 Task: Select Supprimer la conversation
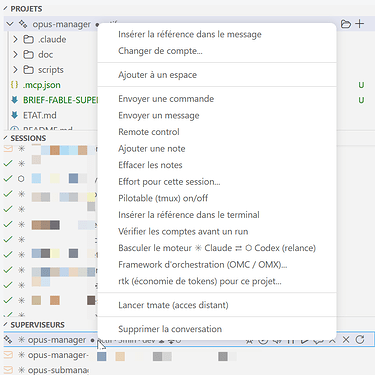(170, 329)
